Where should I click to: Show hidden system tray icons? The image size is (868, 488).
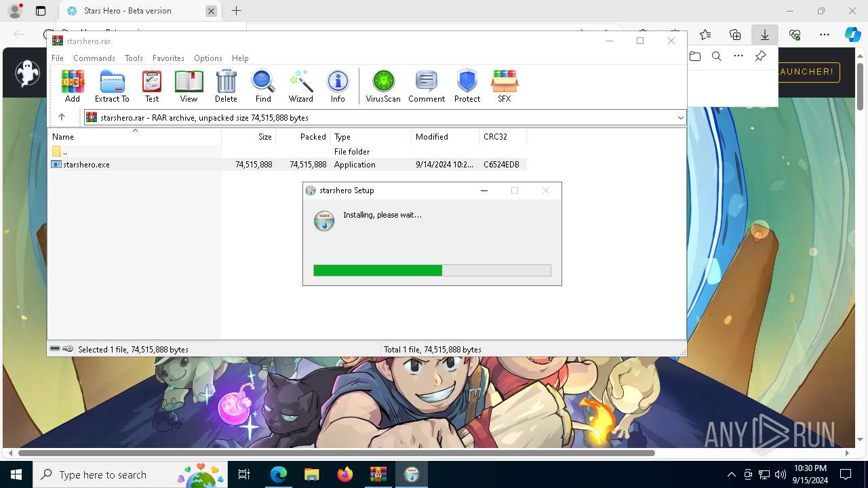click(x=731, y=474)
